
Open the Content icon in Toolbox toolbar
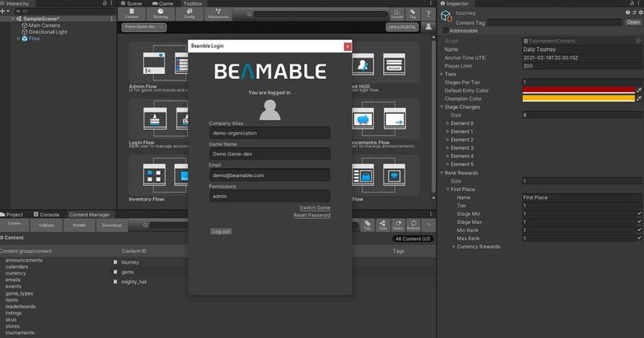[x=131, y=14]
